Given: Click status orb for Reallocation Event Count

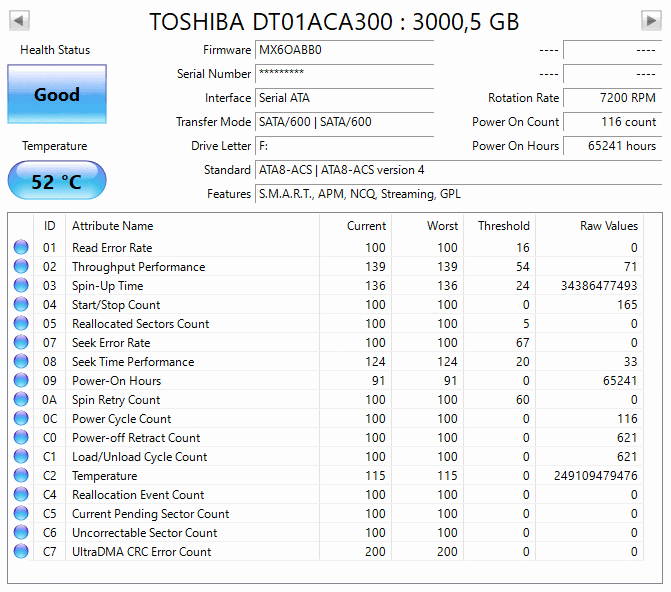Looking at the screenshot, I should click(21, 494).
